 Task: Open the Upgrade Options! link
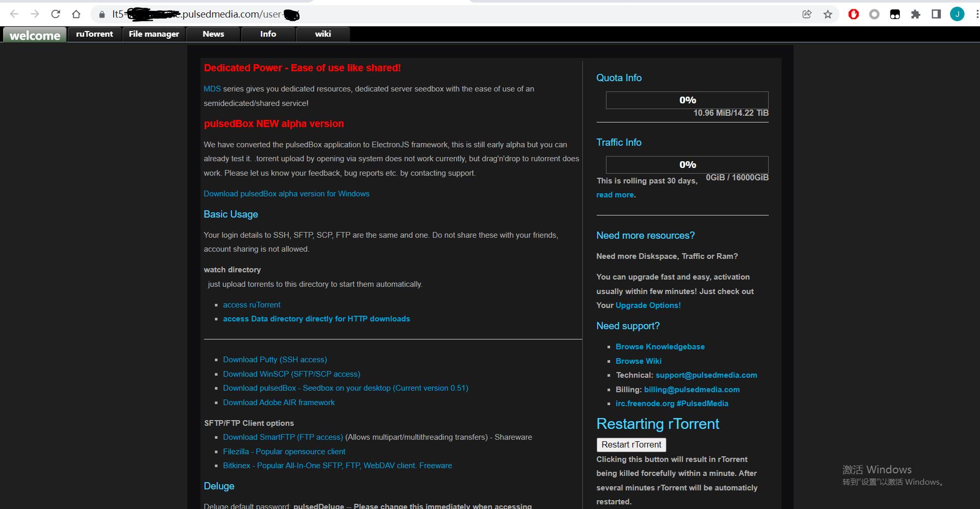(648, 305)
